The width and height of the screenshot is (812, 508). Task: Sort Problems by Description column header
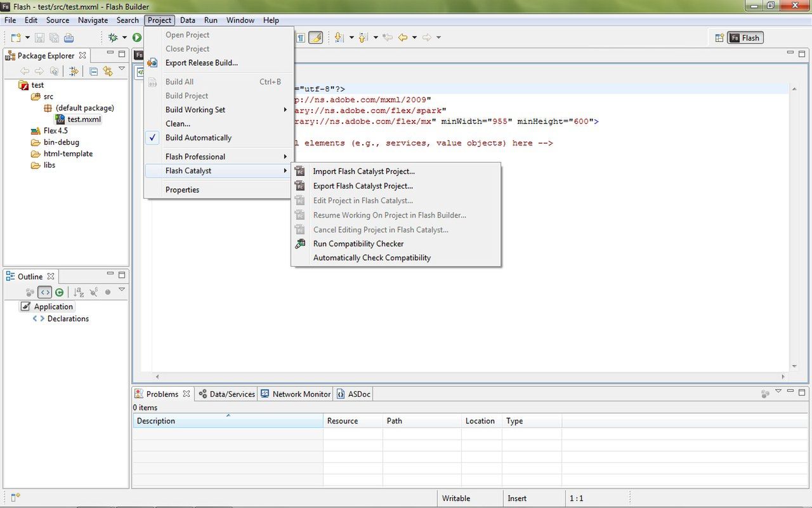tap(228, 421)
